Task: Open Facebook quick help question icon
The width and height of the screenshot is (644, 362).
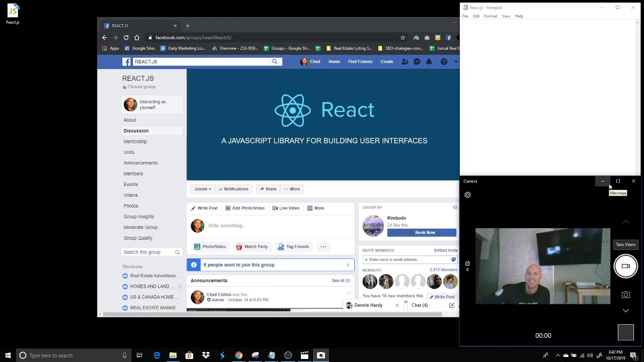Action: click(x=444, y=61)
